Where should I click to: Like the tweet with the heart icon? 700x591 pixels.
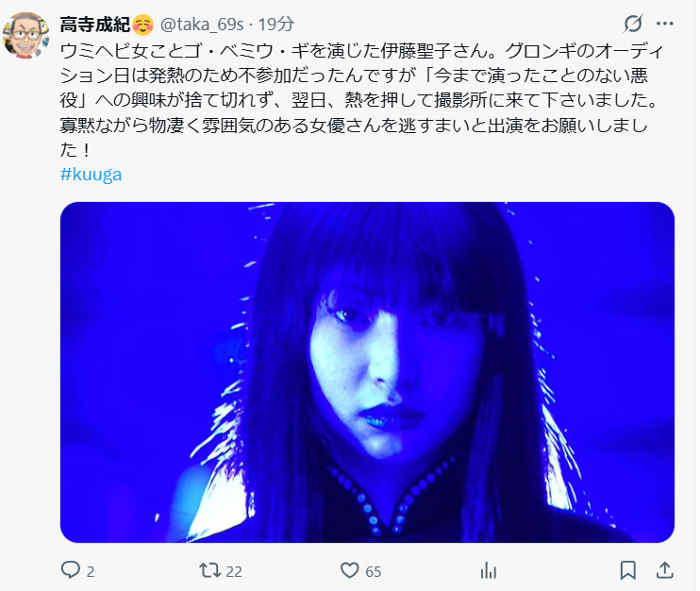[x=350, y=570]
